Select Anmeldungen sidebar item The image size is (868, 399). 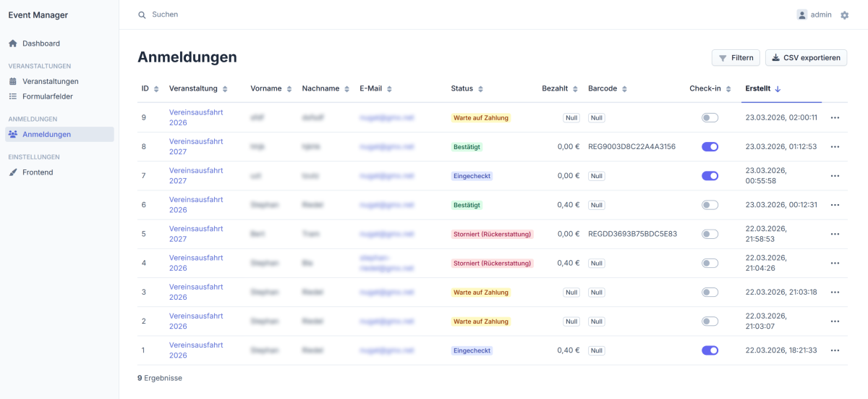click(59, 134)
